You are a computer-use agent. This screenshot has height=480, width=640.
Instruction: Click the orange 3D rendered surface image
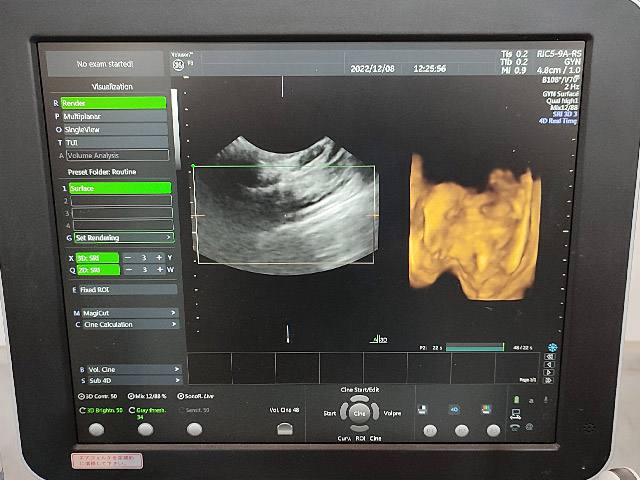(475, 227)
